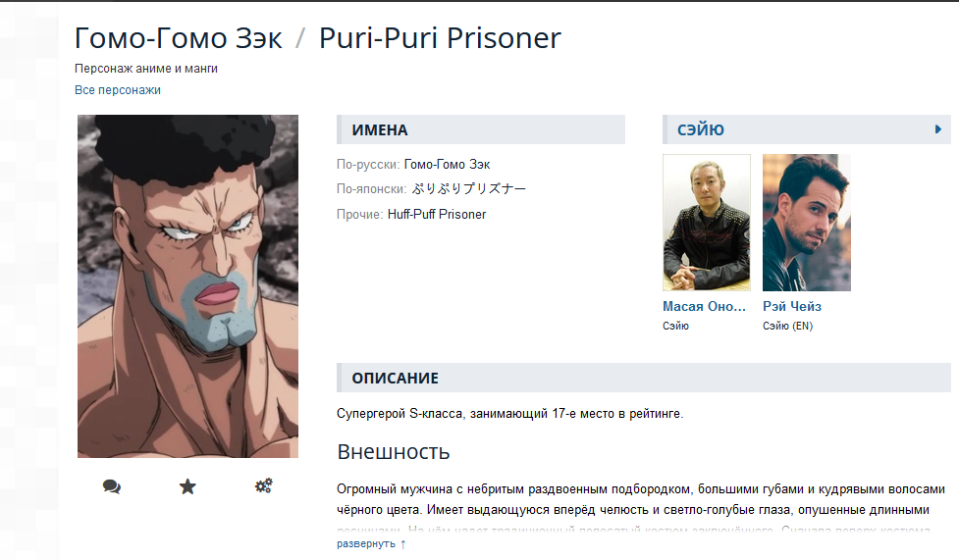Click the Puri-Puri Prisoner title text
The image size is (959, 560).
[440, 38]
